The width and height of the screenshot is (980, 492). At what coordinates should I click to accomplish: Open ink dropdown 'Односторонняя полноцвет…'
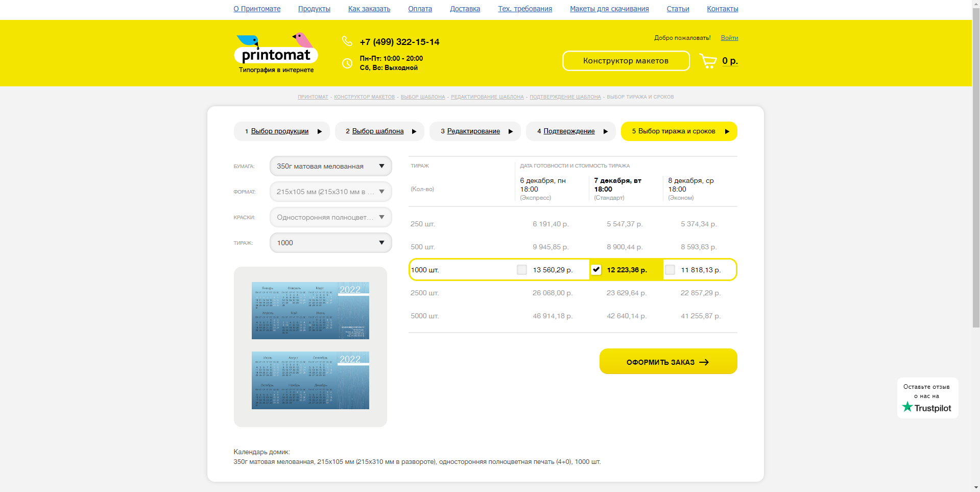[330, 217]
